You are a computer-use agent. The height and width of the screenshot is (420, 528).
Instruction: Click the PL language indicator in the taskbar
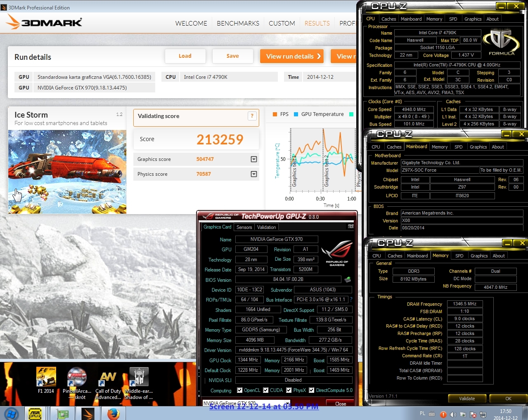[422, 413]
